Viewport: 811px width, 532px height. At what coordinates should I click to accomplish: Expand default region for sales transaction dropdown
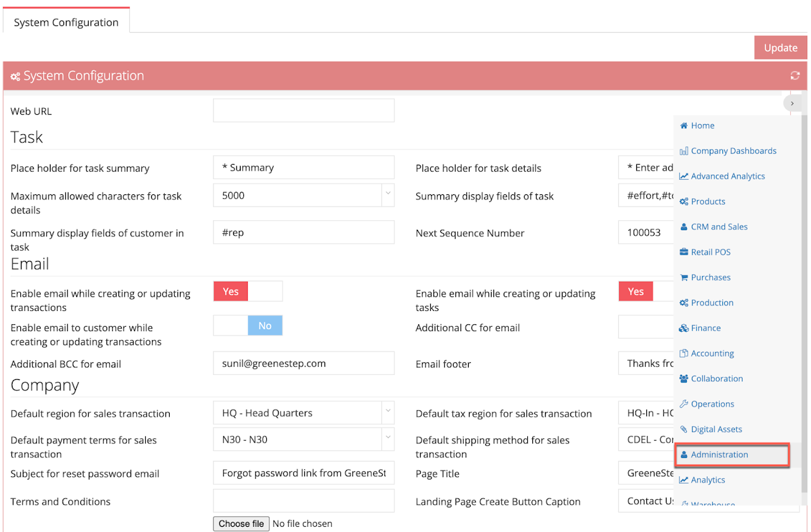(x=387, y=413)
